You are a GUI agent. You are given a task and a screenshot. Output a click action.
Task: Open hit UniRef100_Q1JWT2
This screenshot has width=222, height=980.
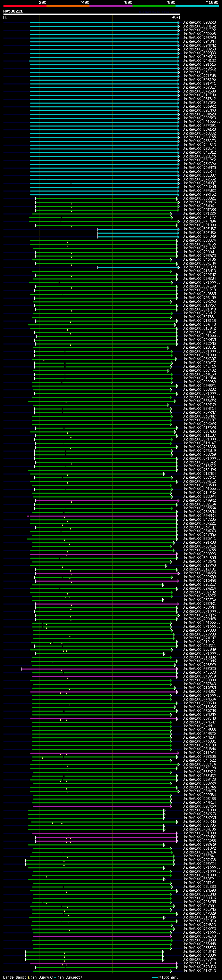coord(199,329)
